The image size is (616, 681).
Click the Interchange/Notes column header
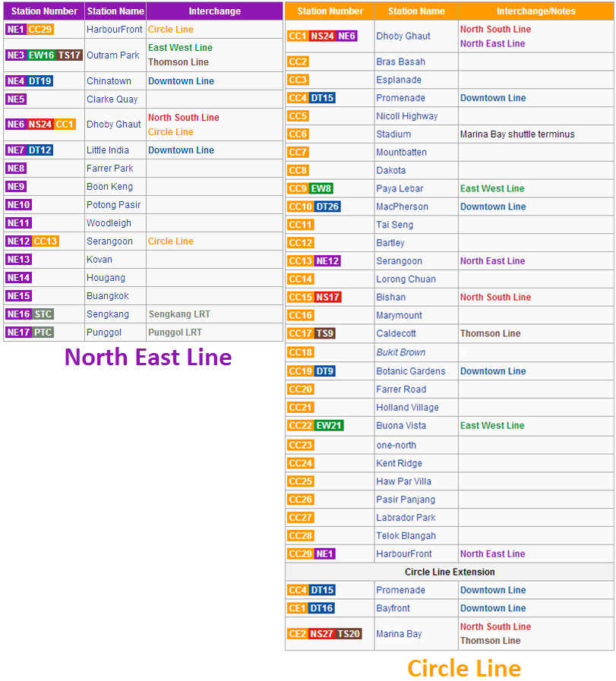[536, 11]
